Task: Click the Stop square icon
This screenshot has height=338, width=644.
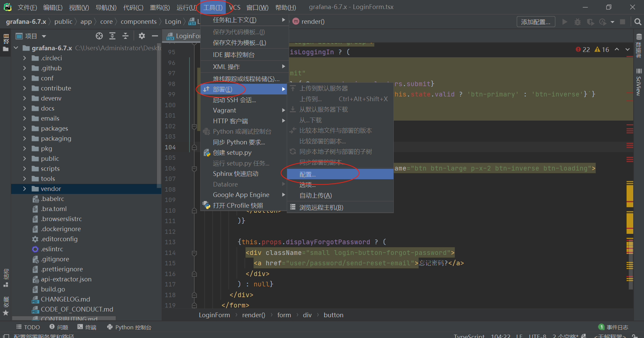Action: (623, 22)
